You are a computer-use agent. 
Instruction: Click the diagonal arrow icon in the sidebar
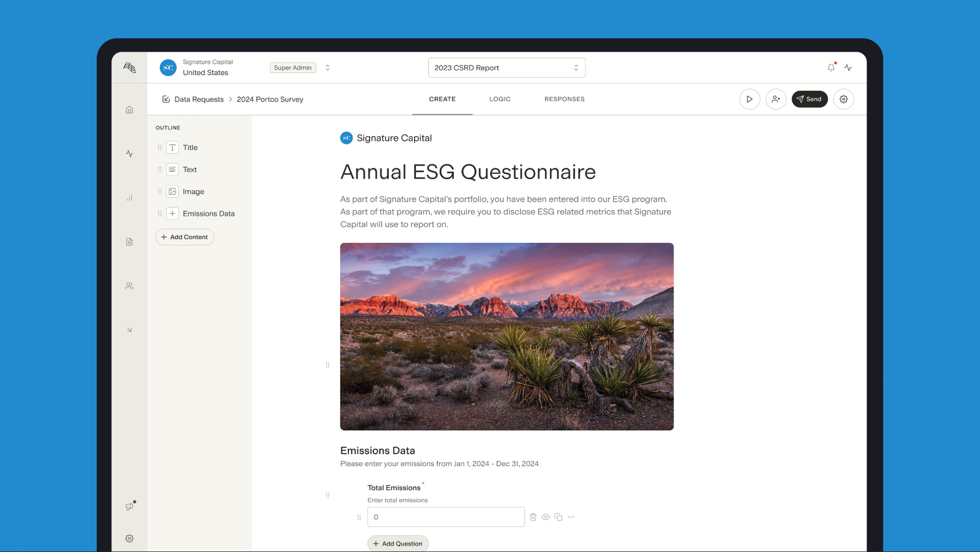[x=129, y=330]
